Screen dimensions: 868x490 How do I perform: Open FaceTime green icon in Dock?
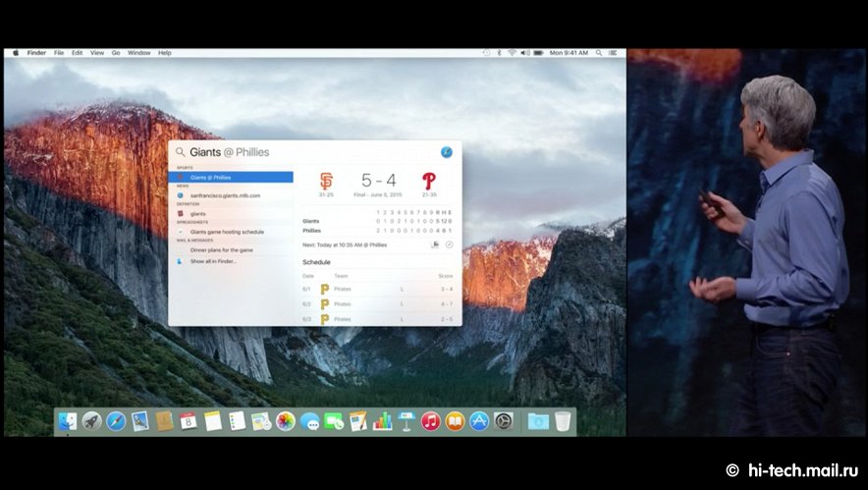pos(334,421)
